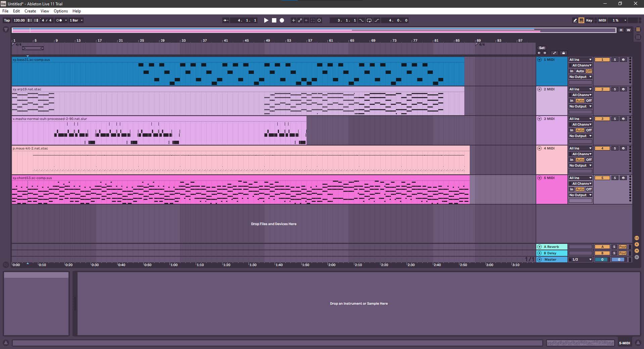Click the Key map mode button
The height and width of the screenshot is (349, 644).
pyautogui.click(x=589, y=20)
